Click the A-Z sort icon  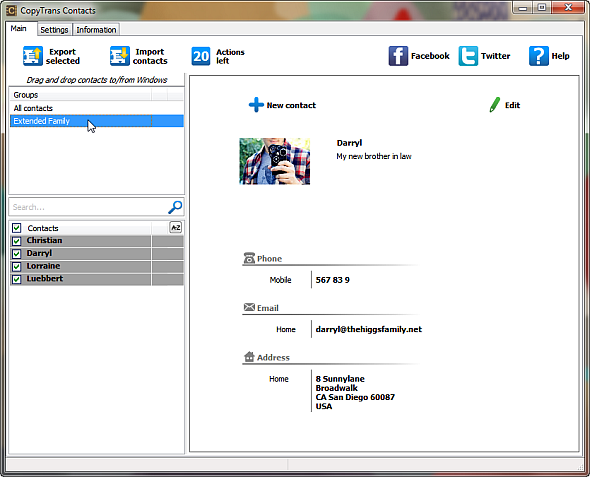[176, 228]
